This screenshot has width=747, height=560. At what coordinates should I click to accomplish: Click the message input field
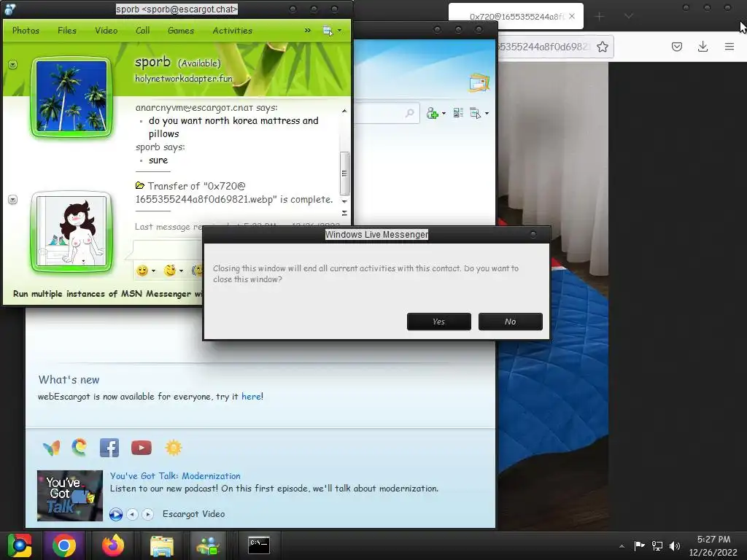[x=167, y=249]
